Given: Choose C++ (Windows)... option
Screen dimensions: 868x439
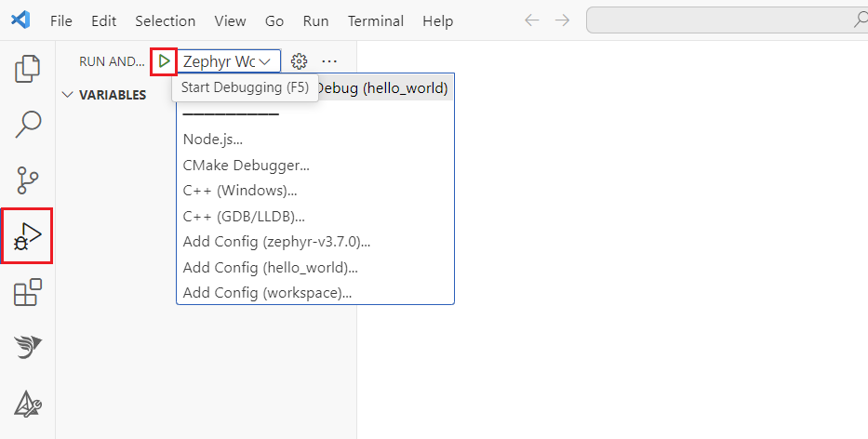Looking at the screenshot, I should pyautogui.click(x=315, y=191).
